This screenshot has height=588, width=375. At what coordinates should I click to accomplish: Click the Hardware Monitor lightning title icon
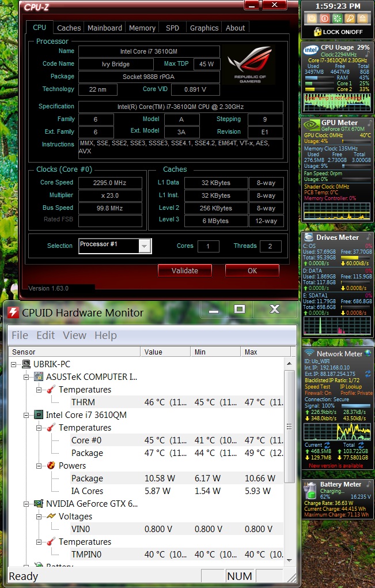13,312
